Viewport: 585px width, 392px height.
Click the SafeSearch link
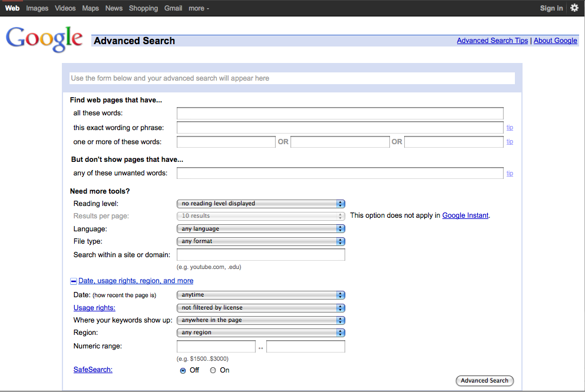click(x=93, y=370)
